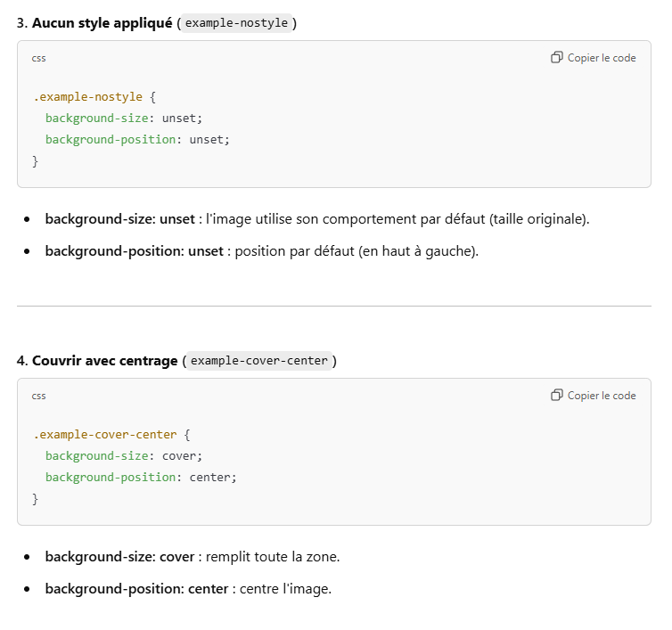Click the ".example-nostyle {" selector line in code
This screenshot has height=630, width=672.
click(x=94, y=96)
